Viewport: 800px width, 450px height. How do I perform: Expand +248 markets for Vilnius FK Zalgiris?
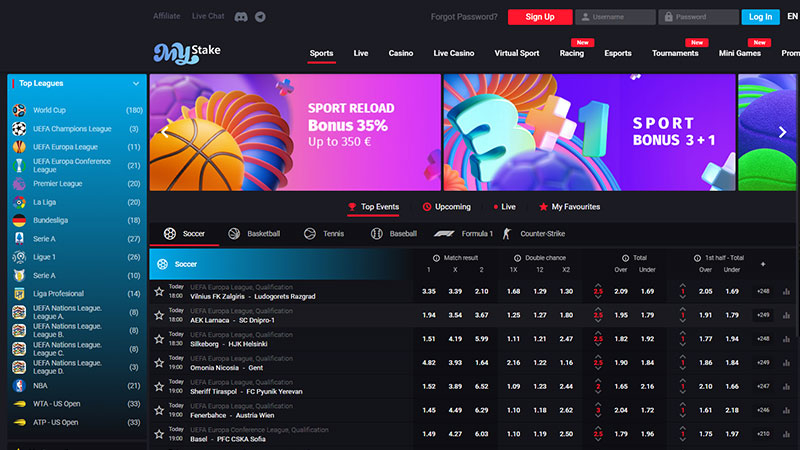763,291
